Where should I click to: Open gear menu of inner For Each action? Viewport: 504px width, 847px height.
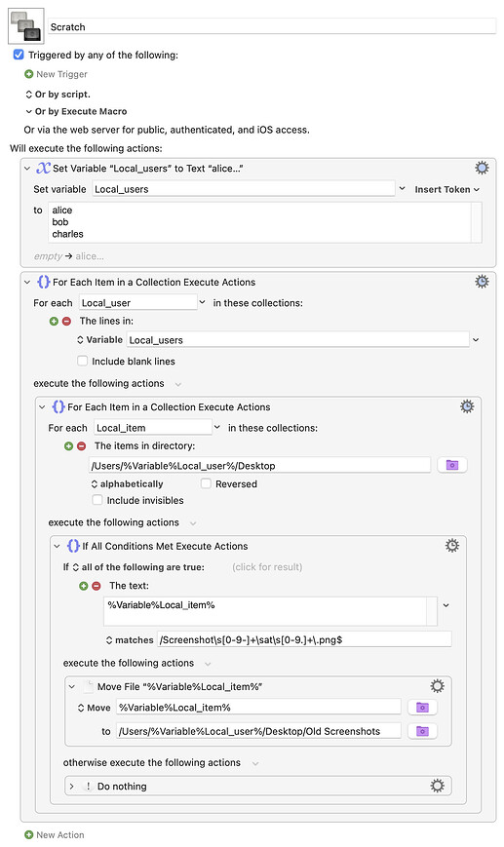467,406
